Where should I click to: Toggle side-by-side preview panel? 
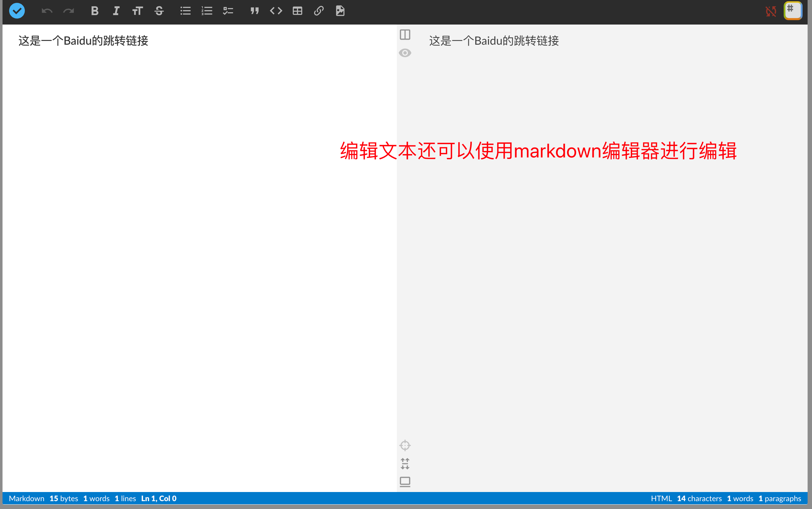coord(405,35)
